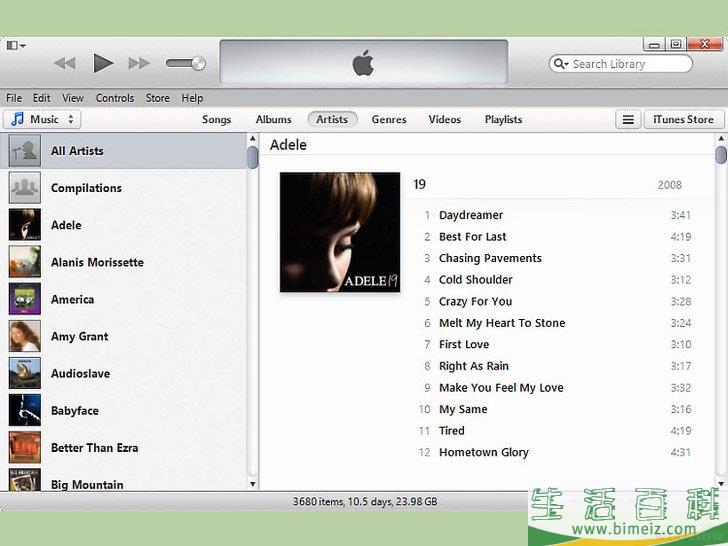The height and width of the screenshot is (546, 728).
Task: Click Audioslave artist thumbnail
Action: coord(25,373)
